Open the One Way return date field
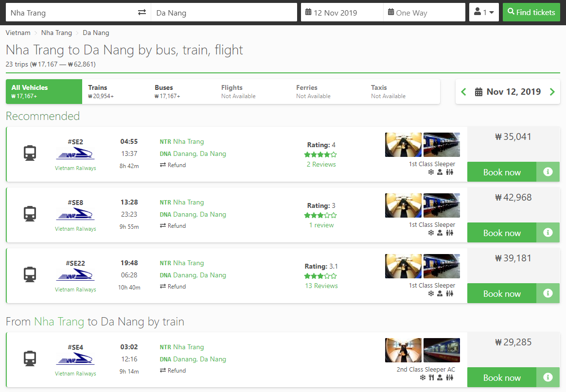Image resolution: width=566 pixels, height=392 pixels. [424, 13]
